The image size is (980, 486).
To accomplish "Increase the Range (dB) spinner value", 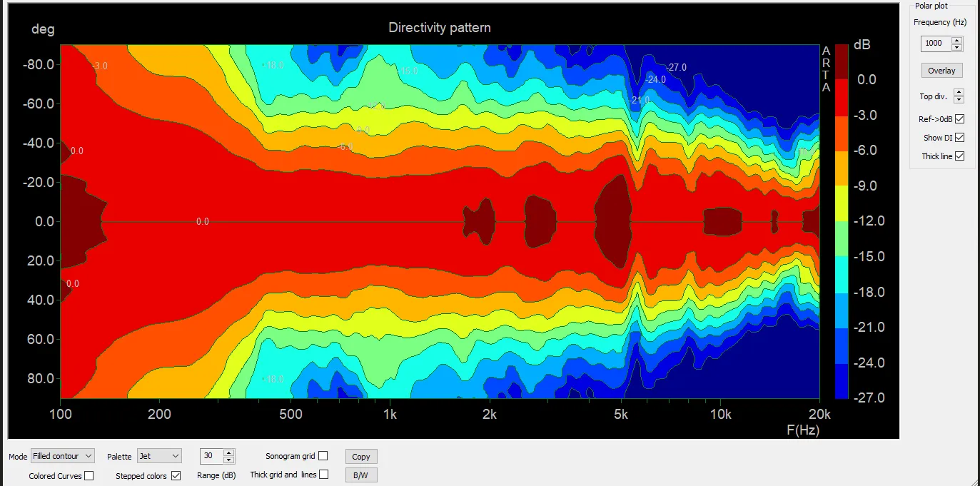I will coord(228,452).
